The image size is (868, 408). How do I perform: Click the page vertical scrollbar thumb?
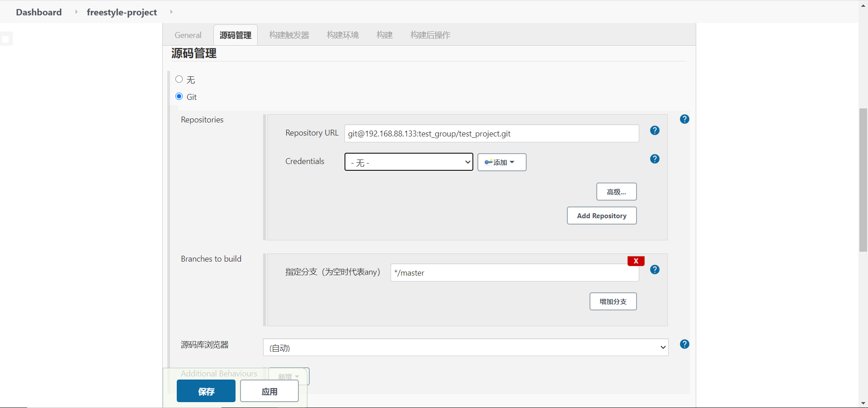coord(863,180)
